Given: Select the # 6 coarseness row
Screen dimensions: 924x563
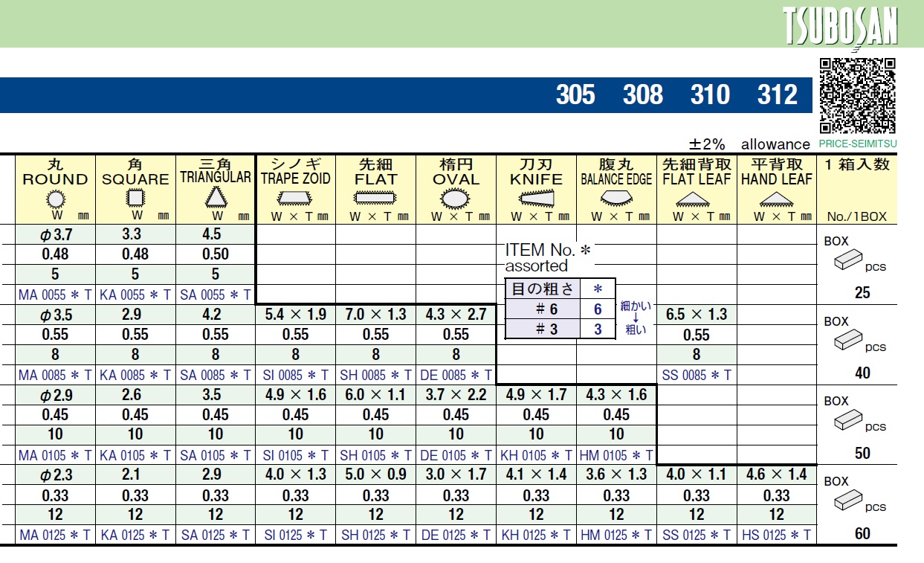Looking at the screenshot, I should [560, 309].
